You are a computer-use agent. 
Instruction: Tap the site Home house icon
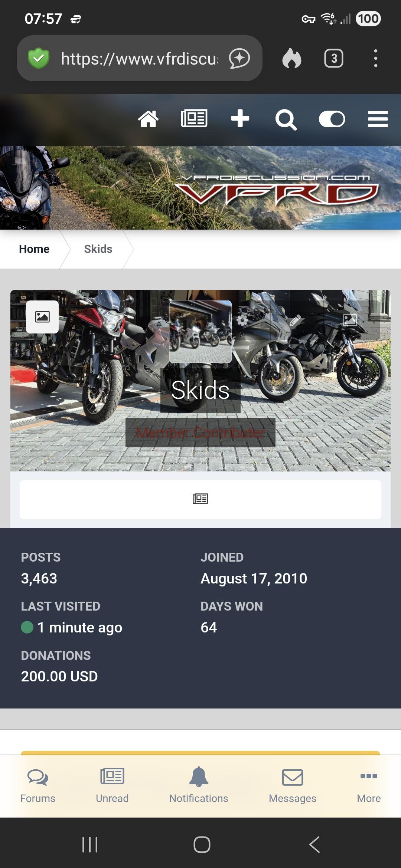point(148,119)
